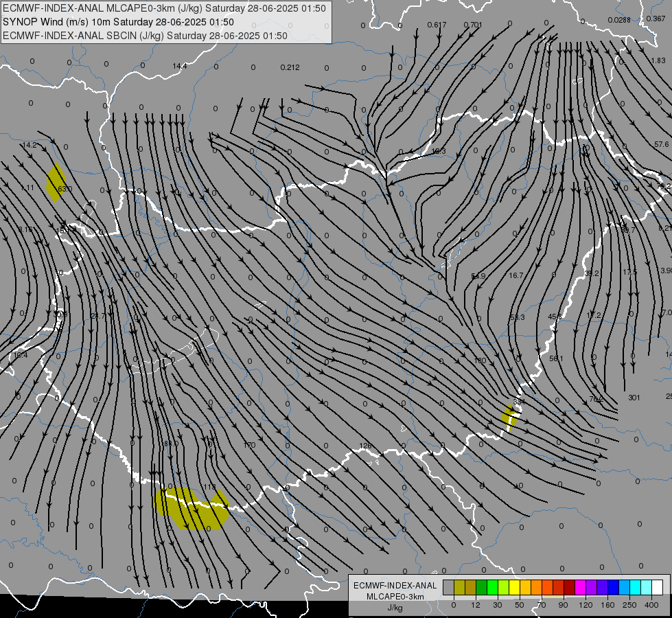Click the legend unit label 'J/kg'
This screenshot has height=618, width=672.
click(x=395, y=608)
